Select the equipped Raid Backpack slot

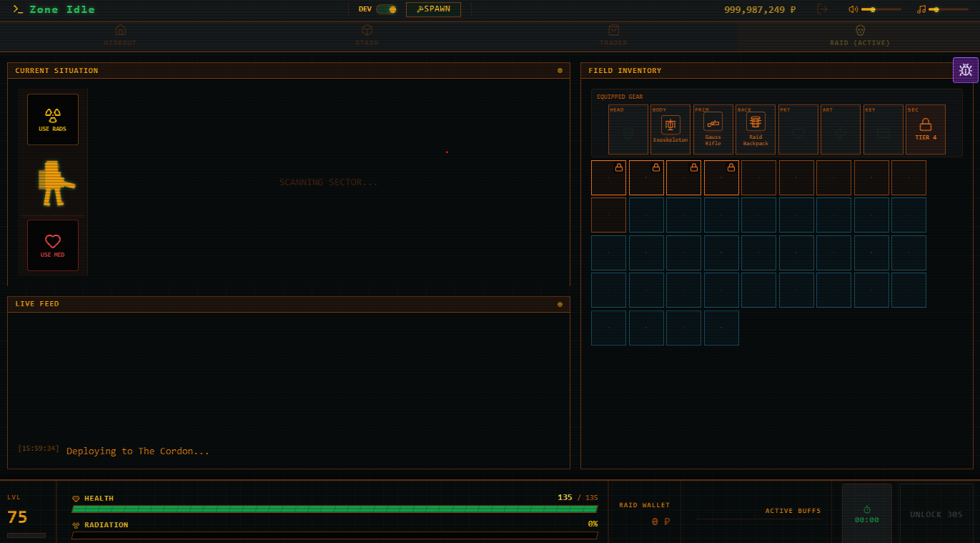(756, 129)
